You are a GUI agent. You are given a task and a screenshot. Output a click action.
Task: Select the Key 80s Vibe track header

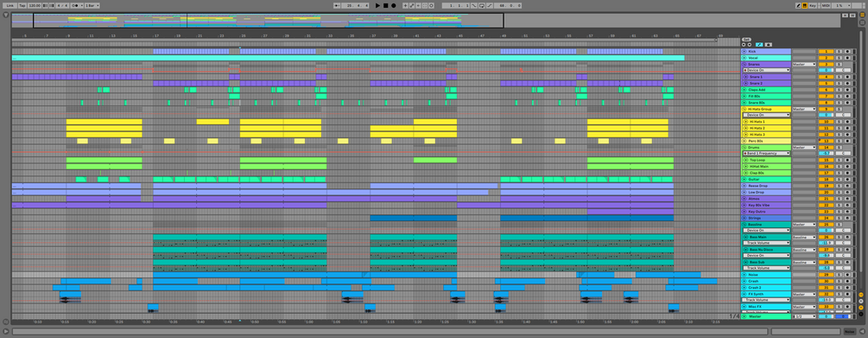click(x=766, y=205)
